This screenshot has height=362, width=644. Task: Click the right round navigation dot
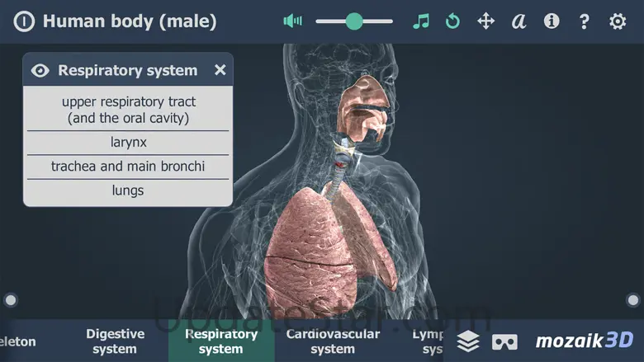click(x=633, y=300)
